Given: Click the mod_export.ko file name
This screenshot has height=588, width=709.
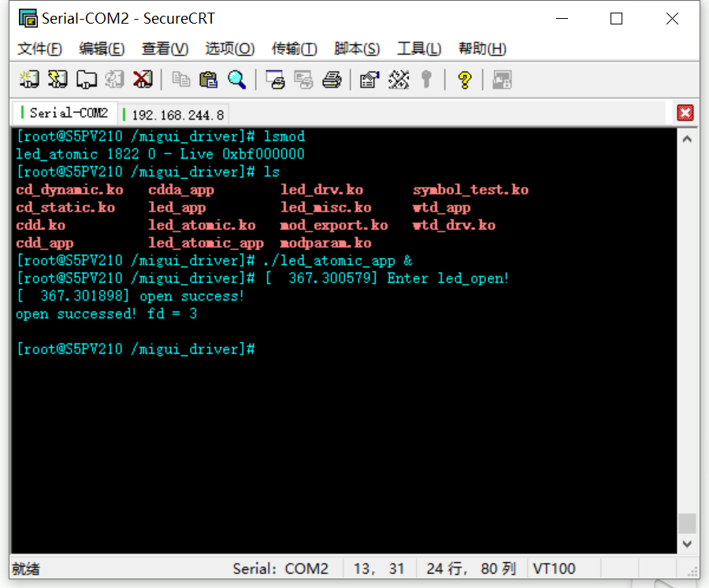Looking at the screenshot, I should [x=334, y=225].
